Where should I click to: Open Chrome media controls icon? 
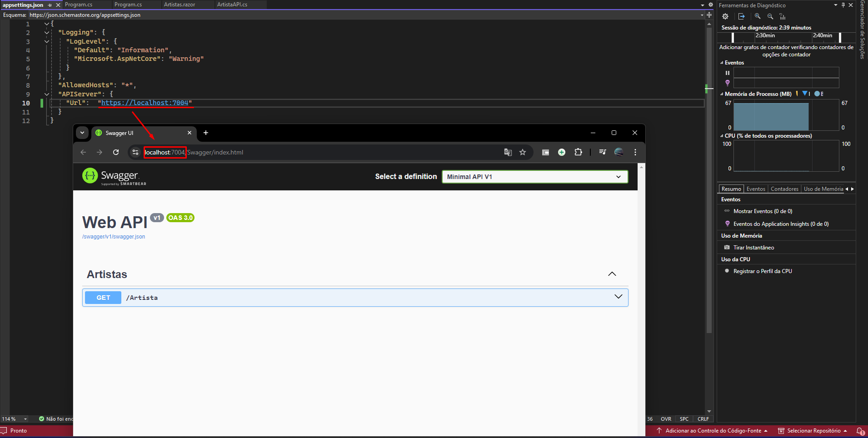pyautogui.click(x=603, y=152)
